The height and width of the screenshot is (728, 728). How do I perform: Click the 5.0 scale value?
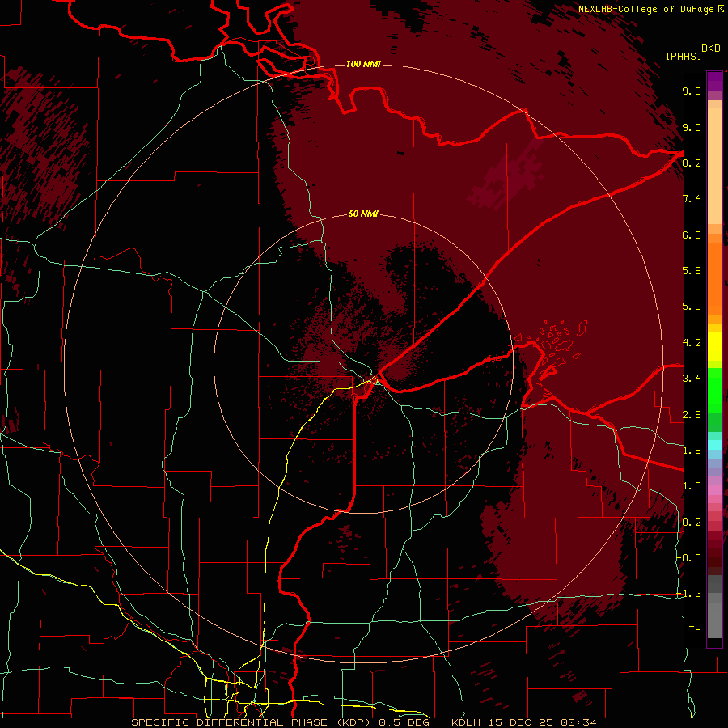click(x=692, y=307)
